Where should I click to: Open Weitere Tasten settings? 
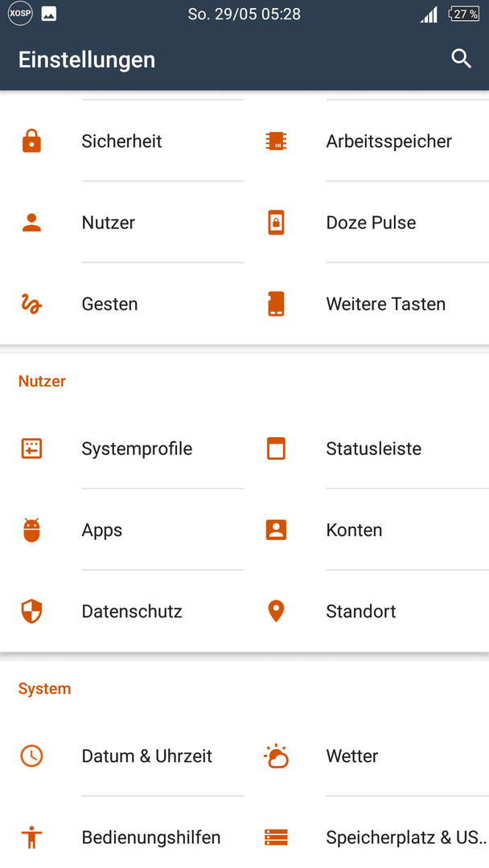[x=367, y=304]
